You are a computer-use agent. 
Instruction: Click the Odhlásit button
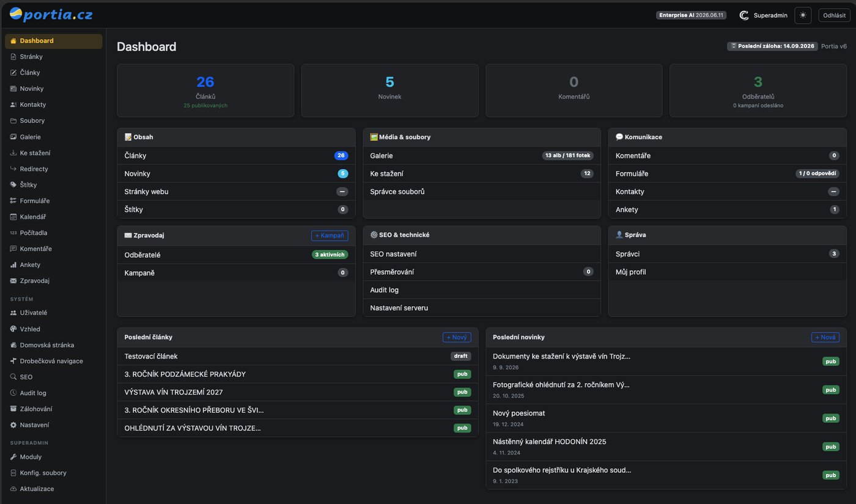pyautogui.click(x=835, y=15)
